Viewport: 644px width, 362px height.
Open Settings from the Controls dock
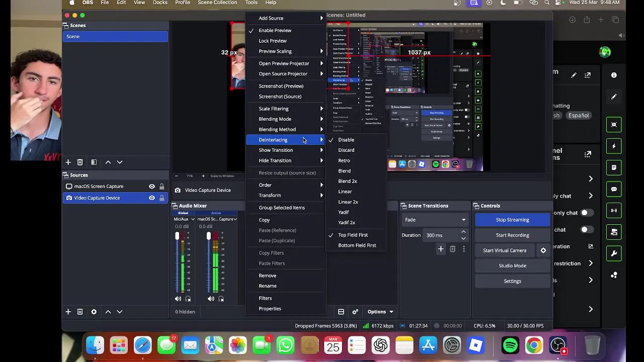[512, 281]
